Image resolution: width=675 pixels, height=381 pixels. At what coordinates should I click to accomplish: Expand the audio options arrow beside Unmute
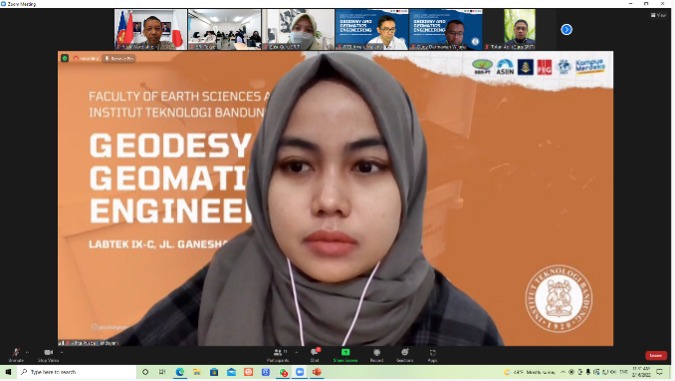pyautogui.click(x=27, y=352)
